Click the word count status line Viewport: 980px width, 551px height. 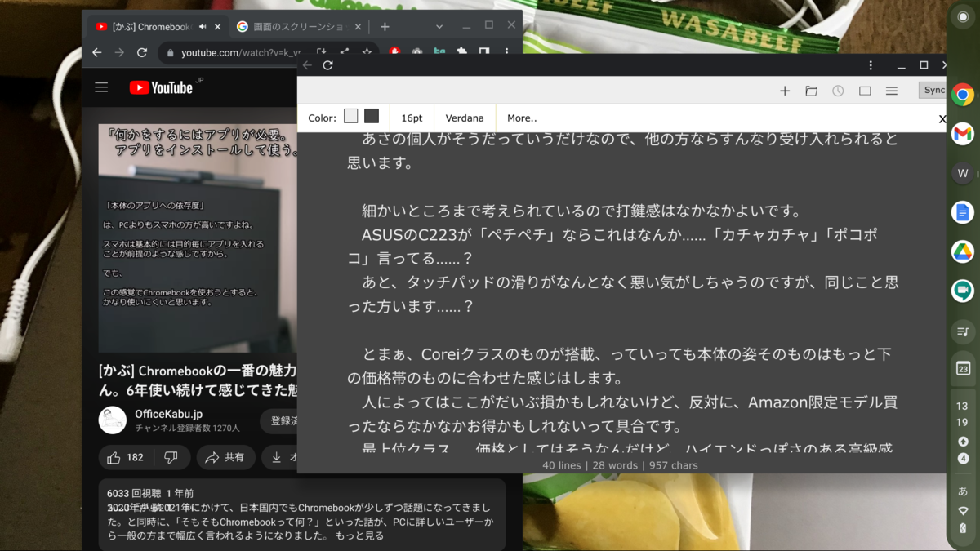(x=621, y=465)
